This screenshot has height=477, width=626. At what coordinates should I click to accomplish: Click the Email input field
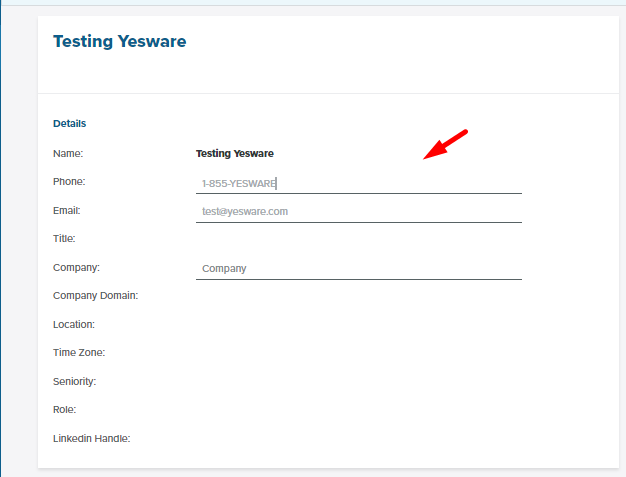pyautogui.click(x=359, y=212)
